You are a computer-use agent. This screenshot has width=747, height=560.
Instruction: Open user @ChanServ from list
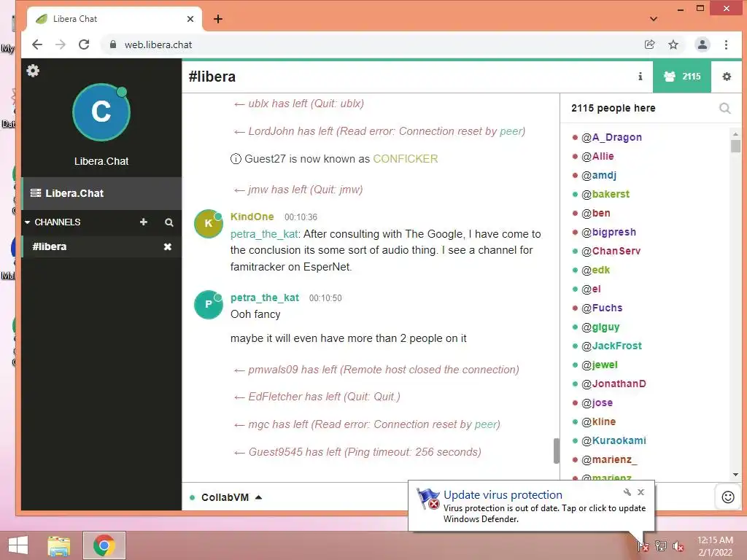coord(611,251)
